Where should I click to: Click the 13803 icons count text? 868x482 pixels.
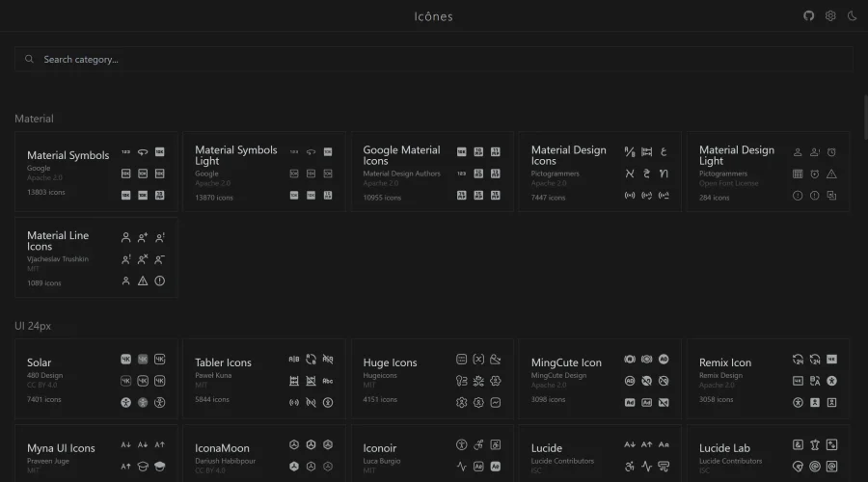click(x=46, y=192)
